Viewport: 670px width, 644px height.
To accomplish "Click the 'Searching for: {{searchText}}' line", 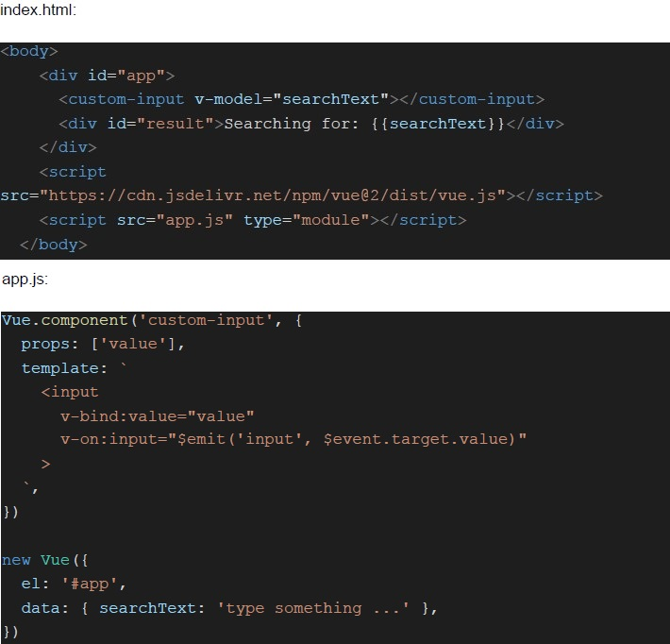I will click(x=311, y=124).
